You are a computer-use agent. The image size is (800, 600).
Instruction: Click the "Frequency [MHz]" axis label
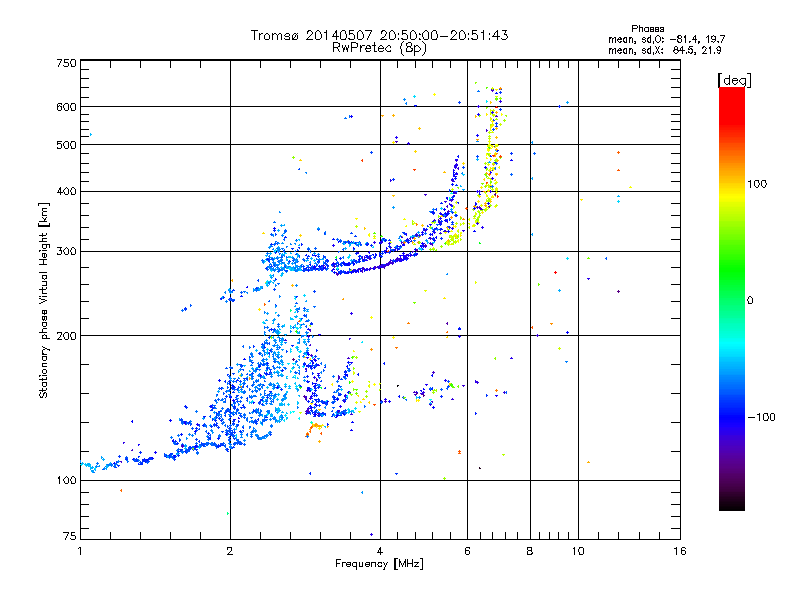coord(379,564)
